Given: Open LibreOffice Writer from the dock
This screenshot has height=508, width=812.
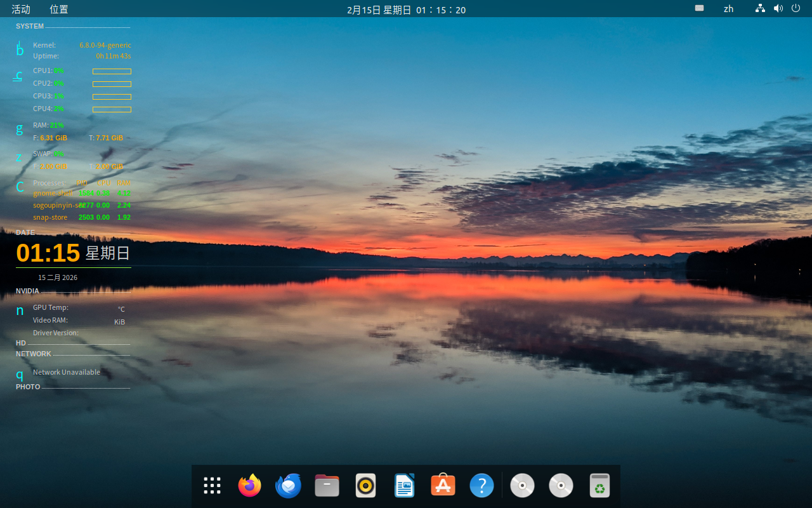Looking at the screenshot, I should coord(404,486).
